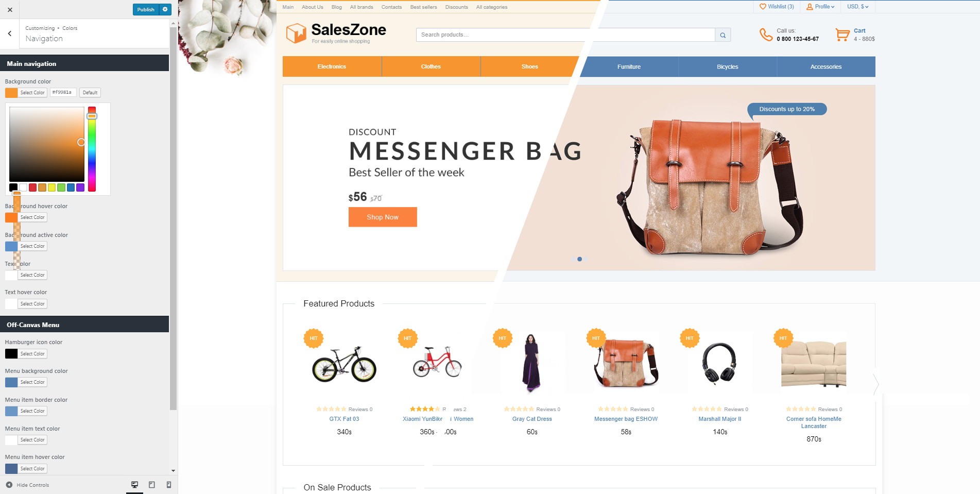Click the Hide Controls collapse icon

9,485
